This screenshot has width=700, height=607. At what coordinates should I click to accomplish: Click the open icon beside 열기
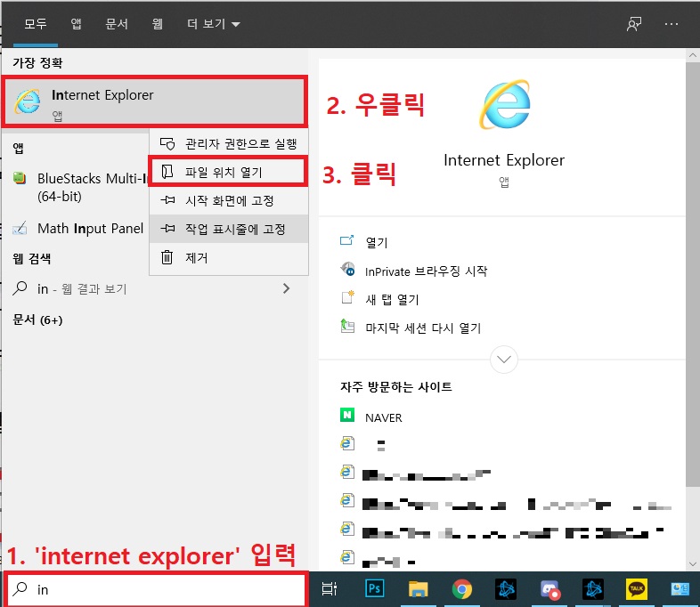point(346,241)
